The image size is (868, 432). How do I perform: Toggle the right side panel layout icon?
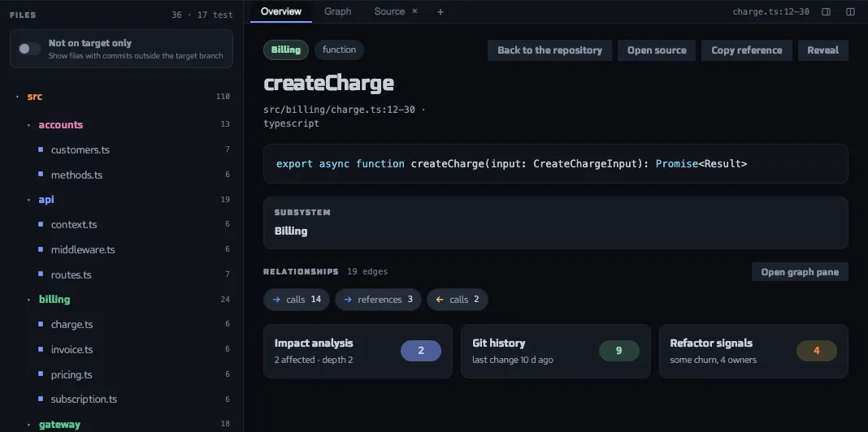pyautogui.click(x=826, y=11)
